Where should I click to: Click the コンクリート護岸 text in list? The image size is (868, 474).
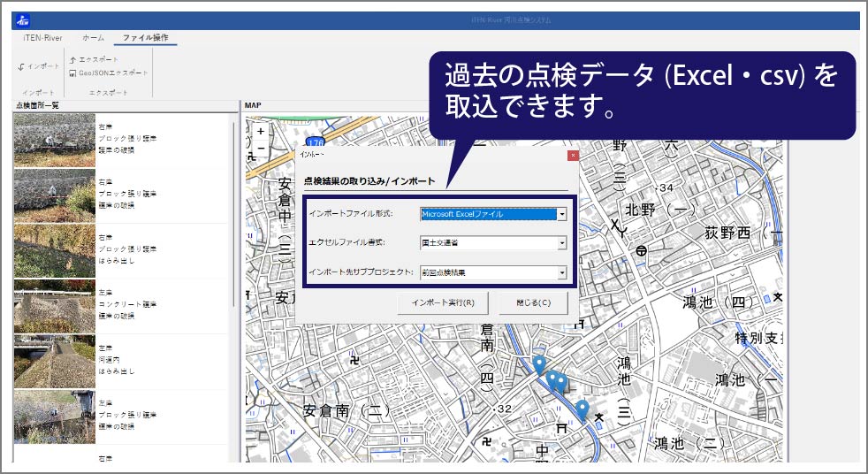(x=128, y=304)
